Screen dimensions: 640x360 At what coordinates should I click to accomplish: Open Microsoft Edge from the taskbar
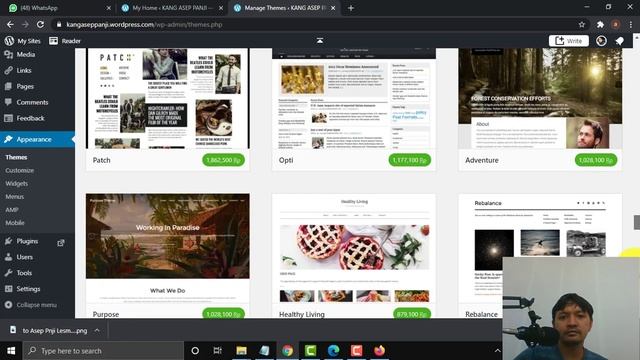pos(333,351)
